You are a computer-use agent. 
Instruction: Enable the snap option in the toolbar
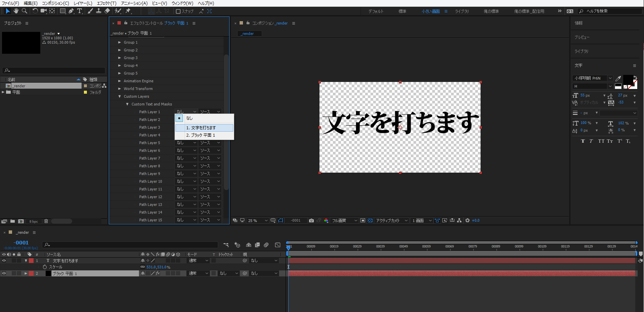point(178,11)
